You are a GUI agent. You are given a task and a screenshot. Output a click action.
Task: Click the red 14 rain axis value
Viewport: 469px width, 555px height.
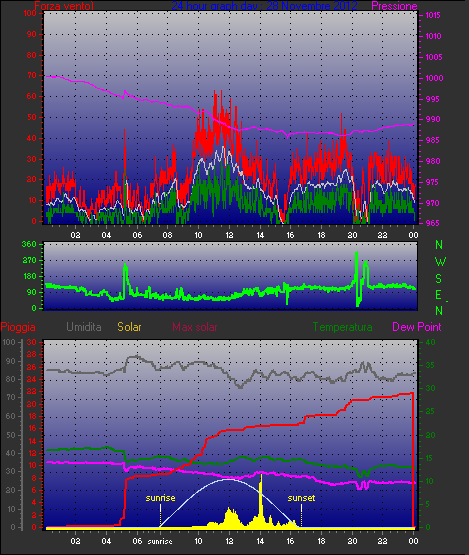(x=32, y=441)
